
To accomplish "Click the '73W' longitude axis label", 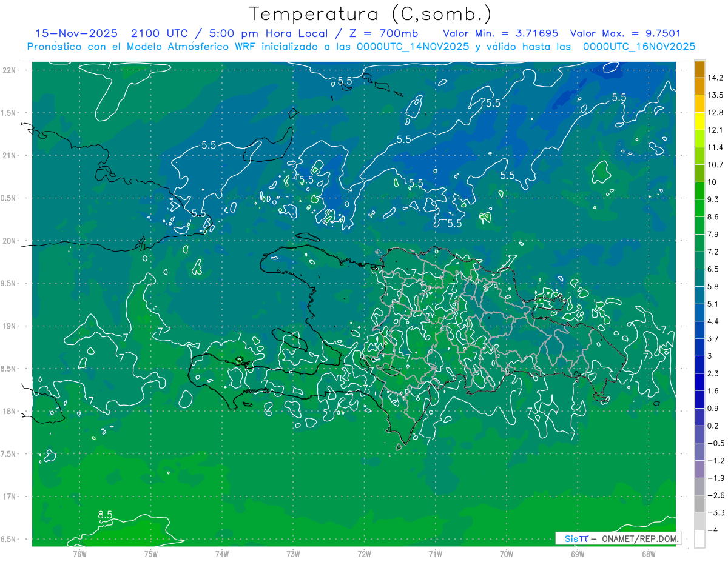I will 293,554.
